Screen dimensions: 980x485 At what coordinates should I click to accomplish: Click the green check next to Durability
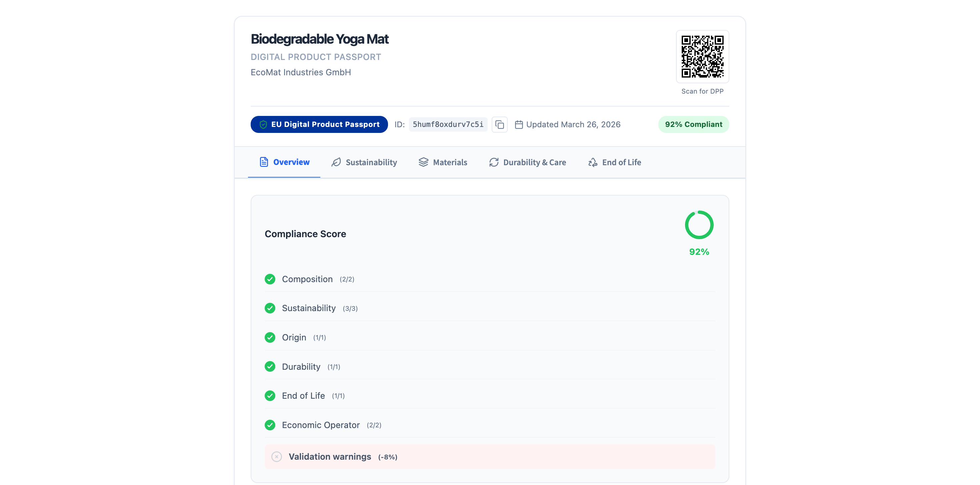click(270, 367)
